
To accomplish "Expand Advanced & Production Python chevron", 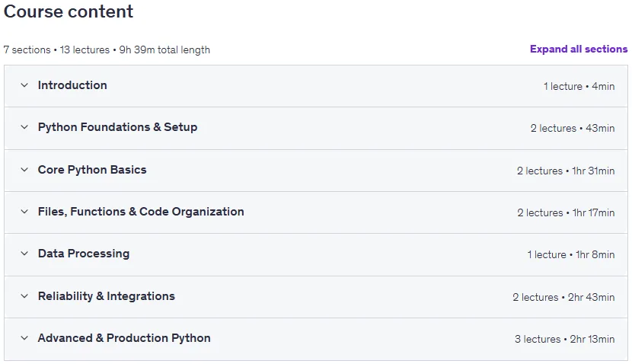I will pyautogui.click(x=24, y=338).
